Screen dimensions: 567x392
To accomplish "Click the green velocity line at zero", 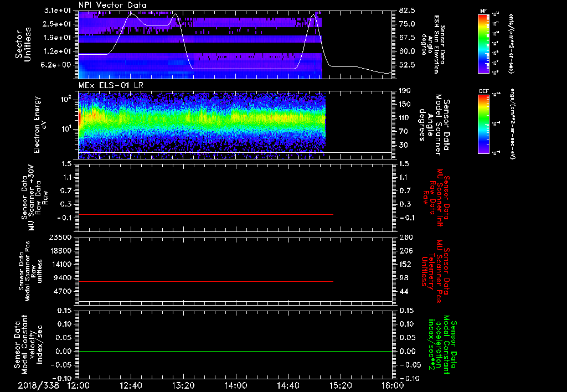I will (x=235, y=351).
